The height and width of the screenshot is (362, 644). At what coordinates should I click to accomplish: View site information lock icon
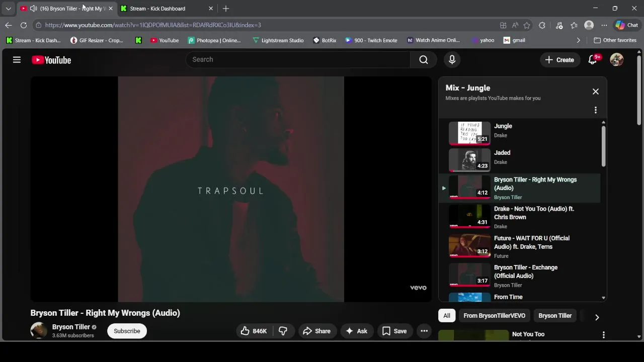pyautogui.click(x=38, y=25)
